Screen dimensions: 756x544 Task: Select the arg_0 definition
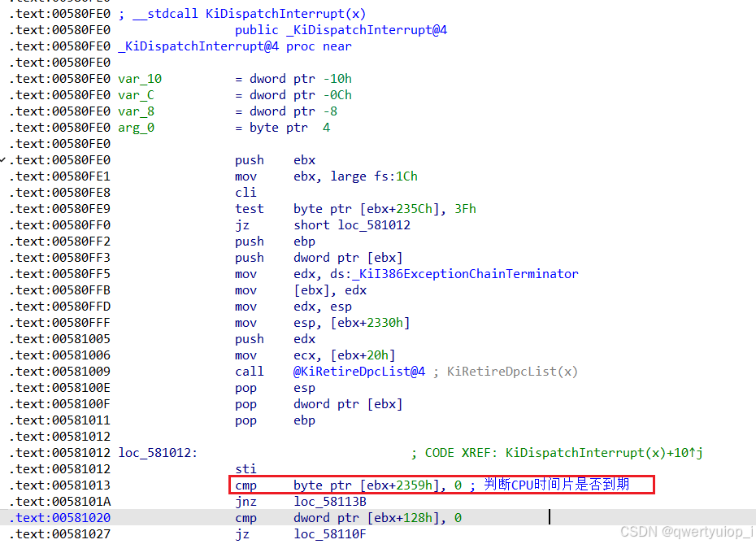[x=136, y=128]
